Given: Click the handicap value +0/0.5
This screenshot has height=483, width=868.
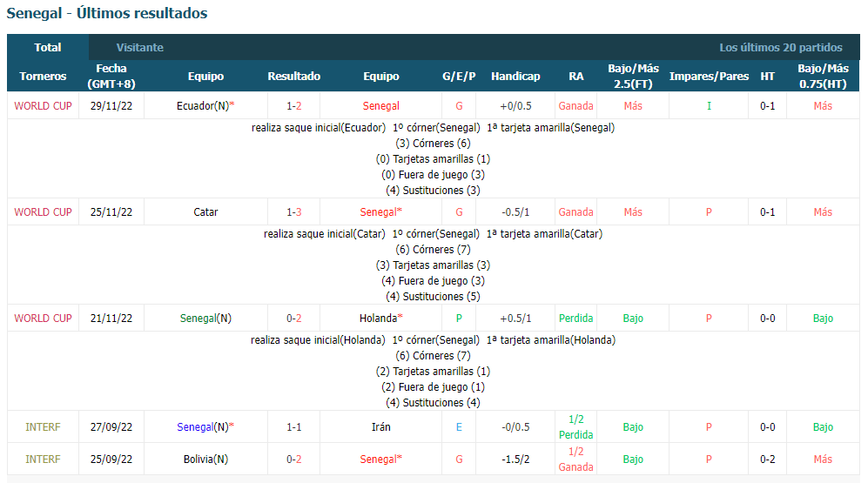Looking at the screenshot, I should point(515,105).
